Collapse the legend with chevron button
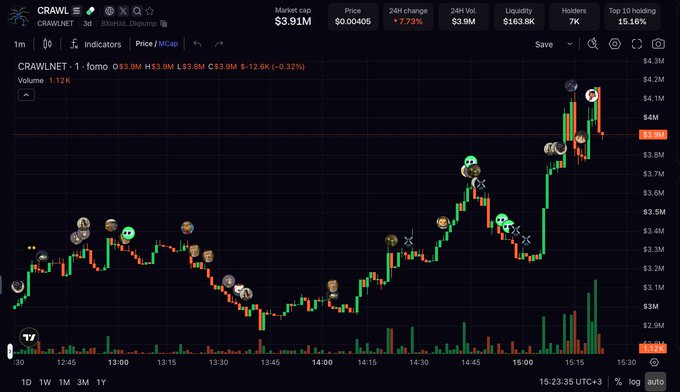The width and height of the screenshot is (680, 392). pos(26,95)
